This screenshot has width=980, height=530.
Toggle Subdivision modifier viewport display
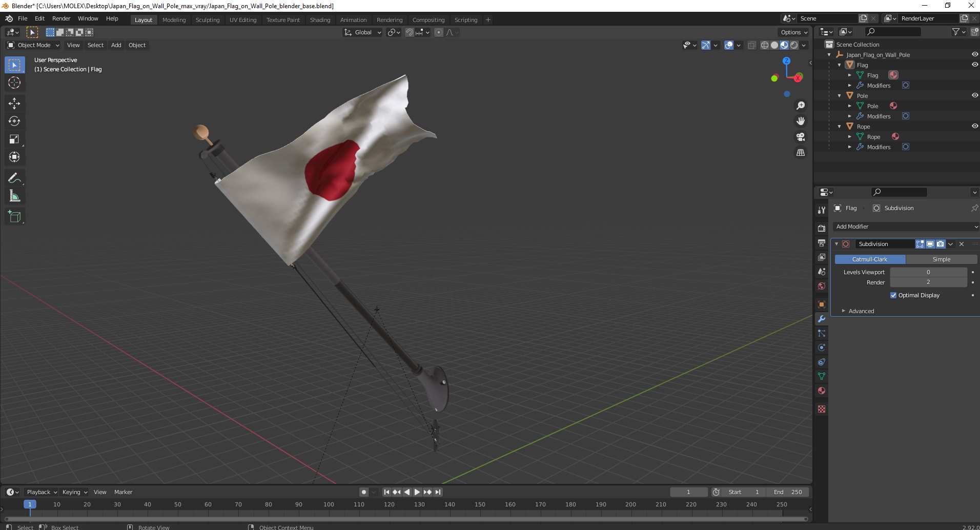pyautogui.click(x=930, y=244)
